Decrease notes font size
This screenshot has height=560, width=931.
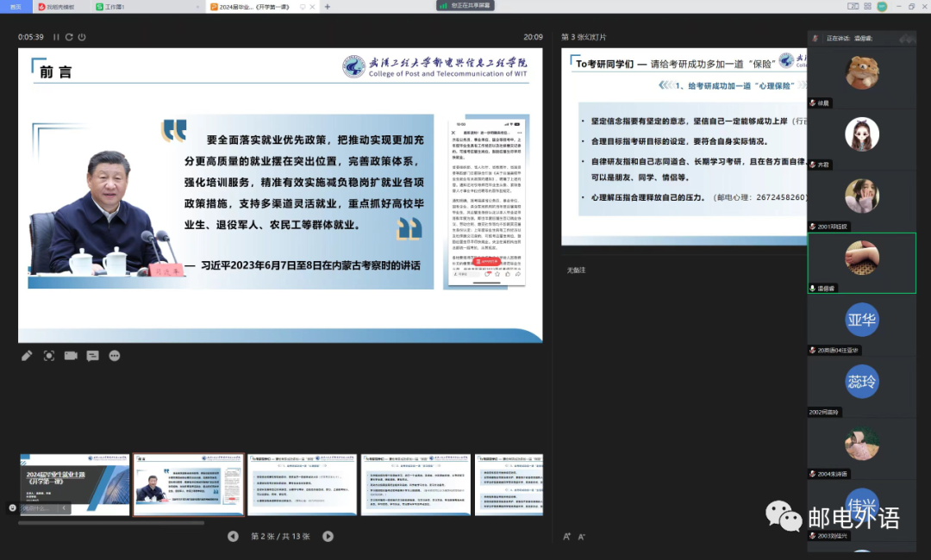click(x=581, y=537)
